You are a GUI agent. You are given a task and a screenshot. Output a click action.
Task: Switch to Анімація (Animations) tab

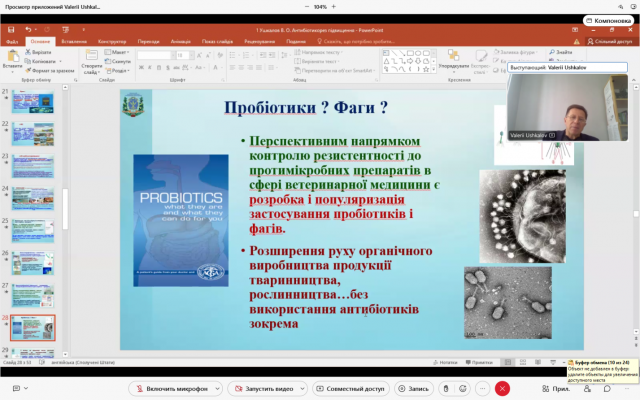pyautogui.click(x=180, y=42)
